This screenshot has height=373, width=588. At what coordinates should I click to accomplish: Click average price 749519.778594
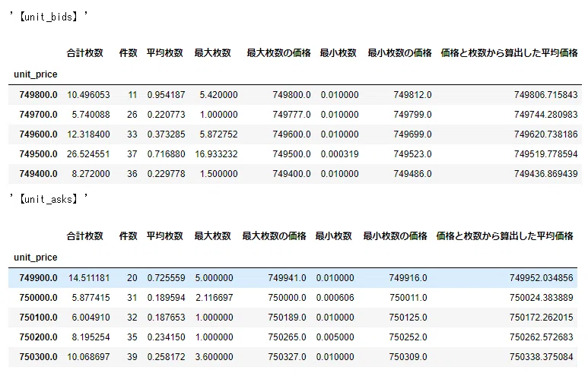tap(546, 154)
